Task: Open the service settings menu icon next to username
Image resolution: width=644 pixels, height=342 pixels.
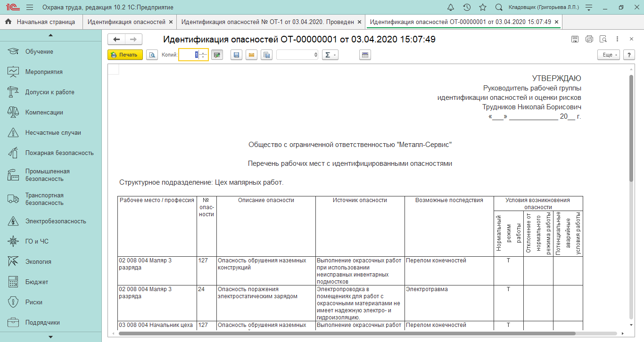Action: pyautogui.click(x=588, y=8)
